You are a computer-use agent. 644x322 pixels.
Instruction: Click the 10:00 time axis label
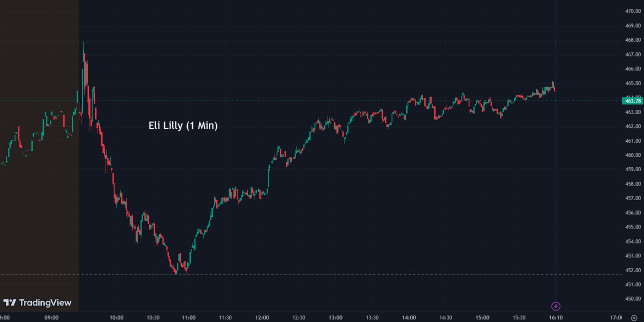tap(117, 318)
